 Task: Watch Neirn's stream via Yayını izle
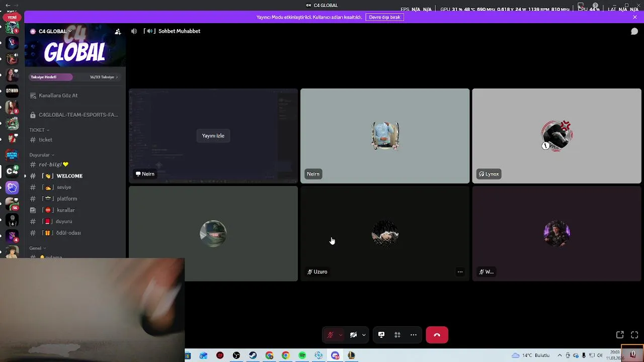(213, 136)
